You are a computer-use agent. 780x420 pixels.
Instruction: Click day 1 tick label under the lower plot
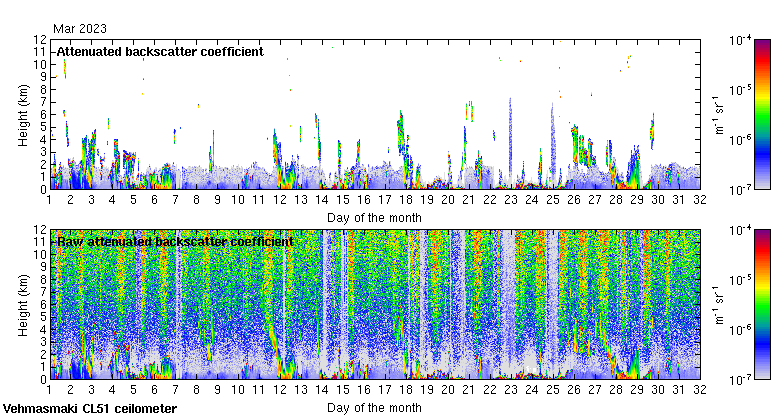pyautogui.click(x=49, y=390)
